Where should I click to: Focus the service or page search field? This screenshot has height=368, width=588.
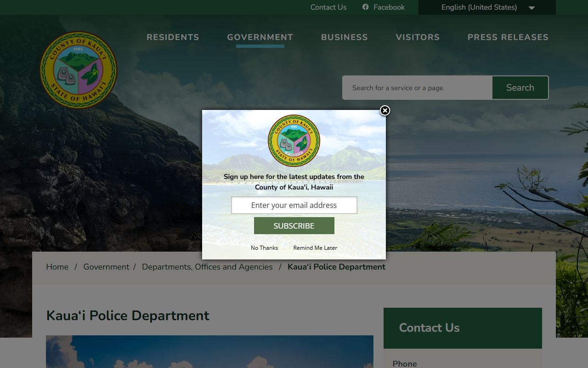point(417,88)
